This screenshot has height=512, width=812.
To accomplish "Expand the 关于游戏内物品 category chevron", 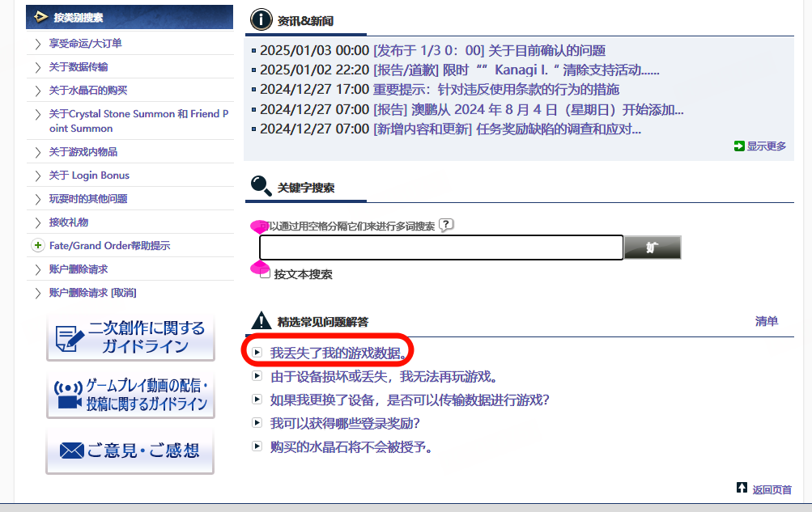I will (x=38, y=152).
